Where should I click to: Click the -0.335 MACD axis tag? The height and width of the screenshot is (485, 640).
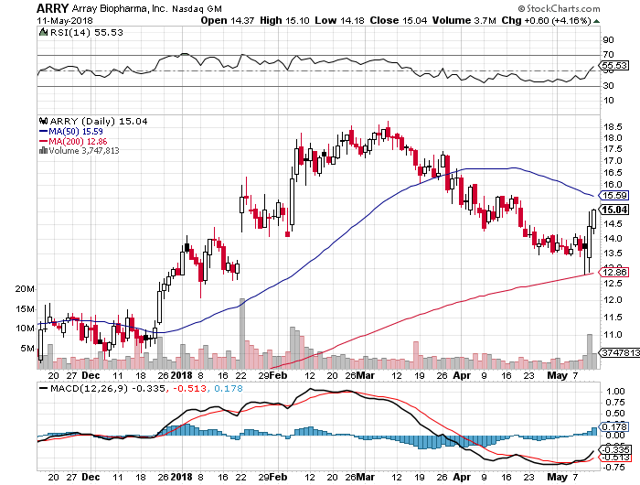tap(613, 451)
